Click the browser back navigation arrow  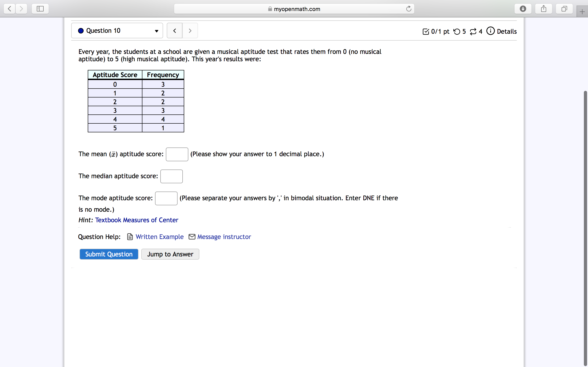coord(9,9)
